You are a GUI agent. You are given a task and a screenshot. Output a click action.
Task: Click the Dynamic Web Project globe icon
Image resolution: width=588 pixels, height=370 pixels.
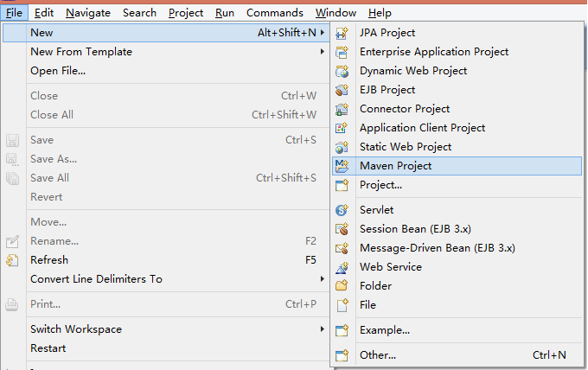pos(342,71)
